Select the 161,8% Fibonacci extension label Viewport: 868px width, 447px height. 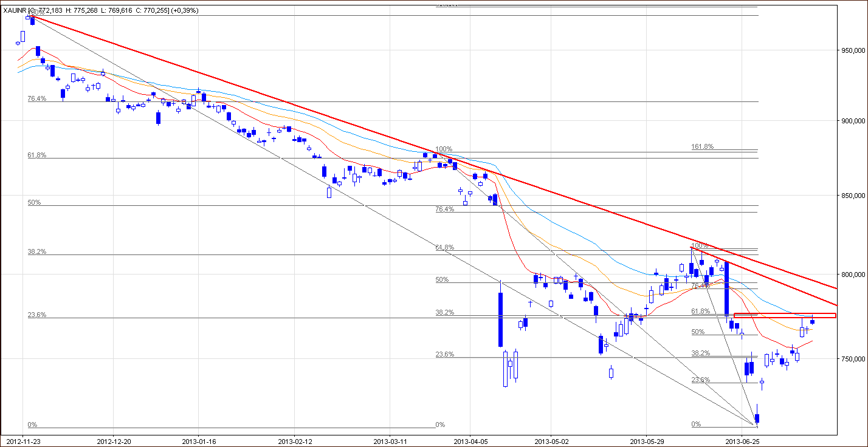coord(702,146)
